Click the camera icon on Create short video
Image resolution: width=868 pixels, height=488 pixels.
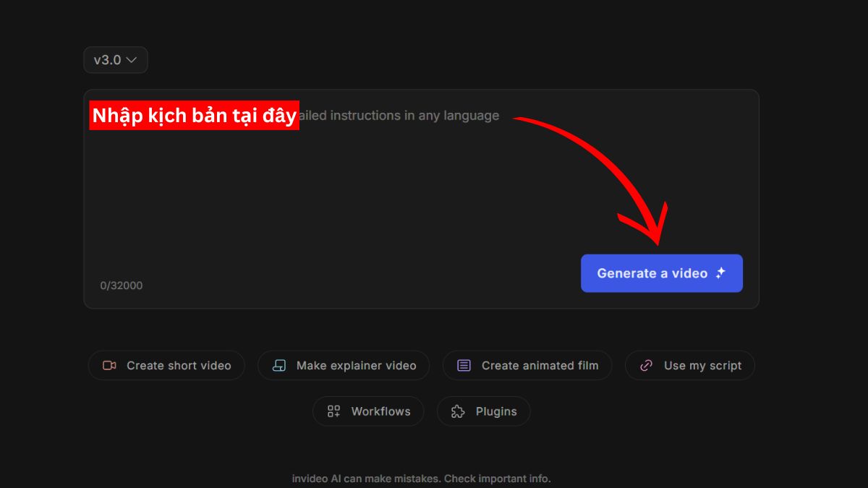109,366
